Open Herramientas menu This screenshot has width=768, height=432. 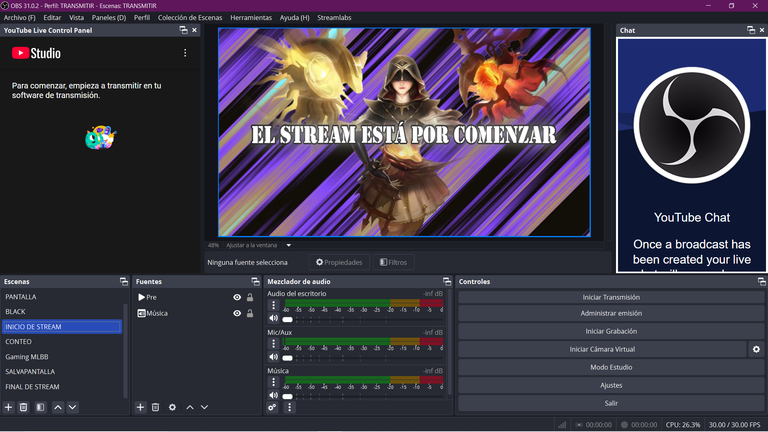click(251, 18)
